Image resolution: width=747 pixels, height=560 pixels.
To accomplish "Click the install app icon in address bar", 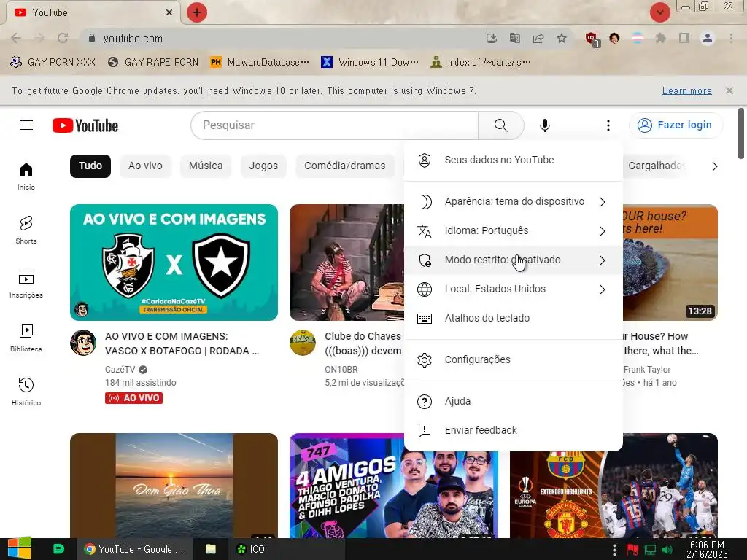I will 492,38.
